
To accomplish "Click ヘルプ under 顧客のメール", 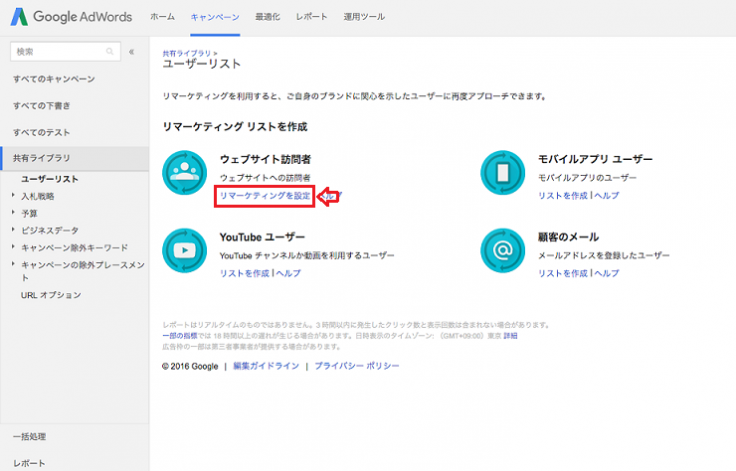I will pyautogui.click(x=606, y=273).
